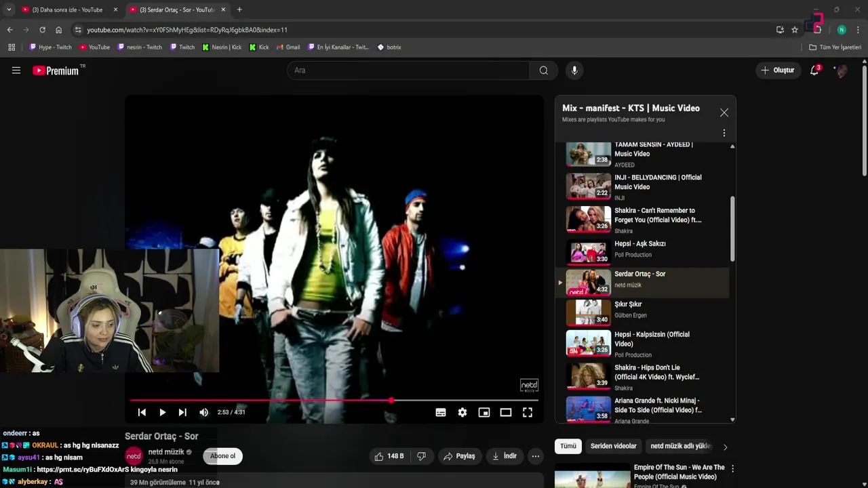Open netd müzik channel avatar

tap(134, 455)
